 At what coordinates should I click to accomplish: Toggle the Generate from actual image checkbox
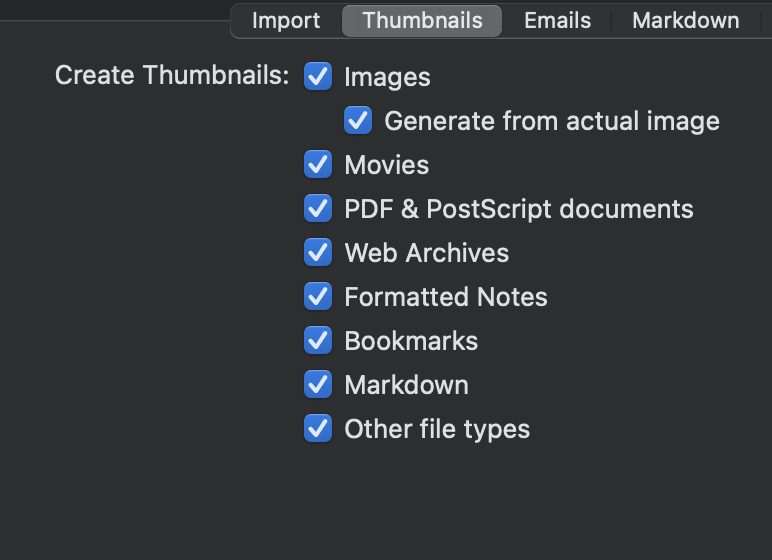click(358, 121)
